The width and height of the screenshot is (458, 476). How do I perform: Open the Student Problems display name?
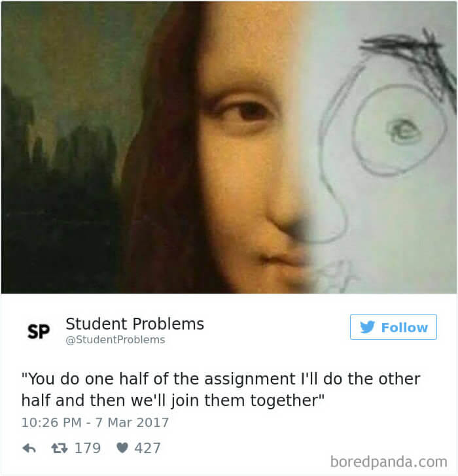point(135,324)
